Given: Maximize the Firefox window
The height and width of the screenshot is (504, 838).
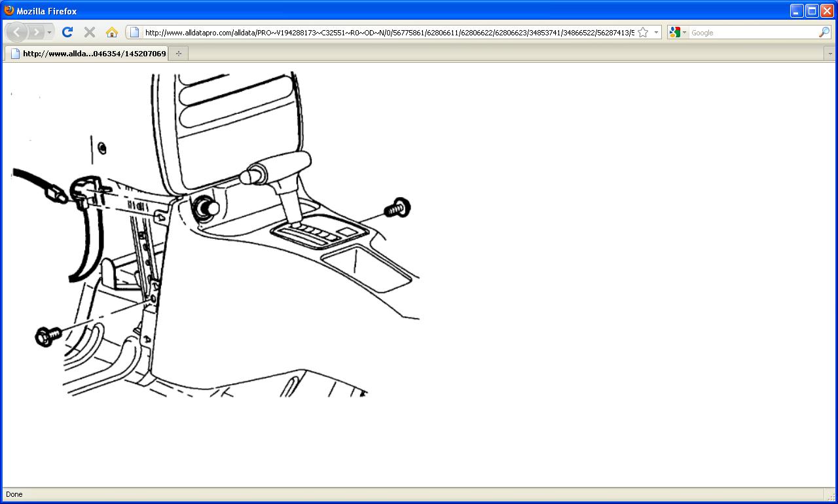Looking at the screenshot, I should point(812,10).
